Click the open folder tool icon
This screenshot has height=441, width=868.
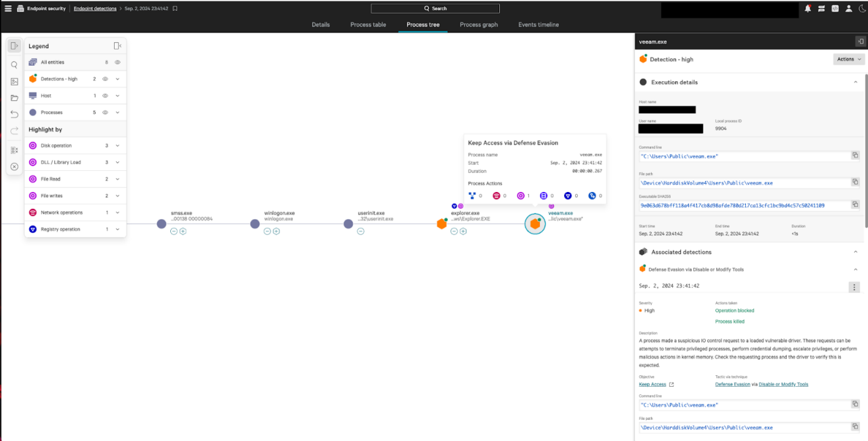14,98
